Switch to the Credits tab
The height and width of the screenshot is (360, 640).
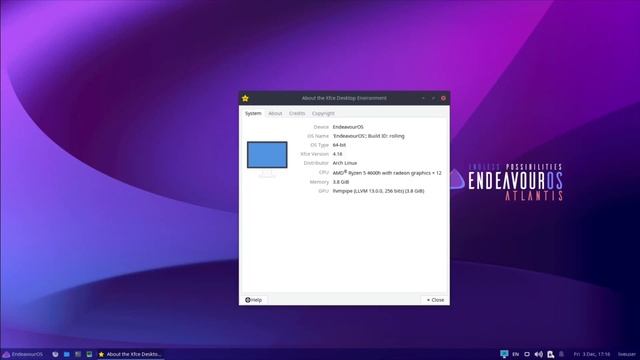tap(297, 113)
